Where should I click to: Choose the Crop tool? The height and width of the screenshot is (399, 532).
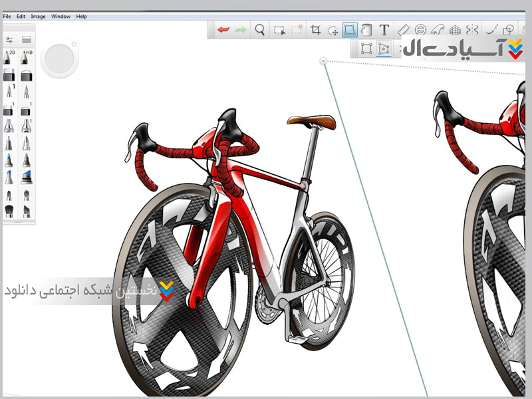(316, 30)
